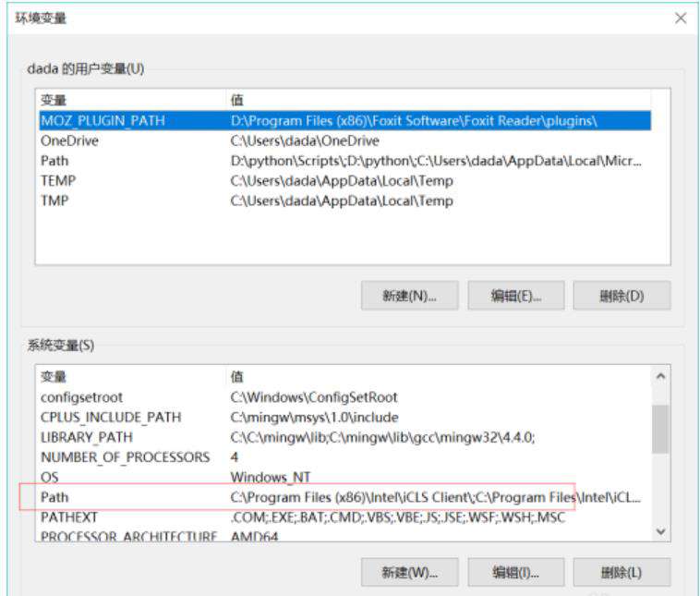This screenshot has height=596, width=700.
Task: Select the PROCESSOR_ARCHITECTURE system variable
Action: pos(344,535)
